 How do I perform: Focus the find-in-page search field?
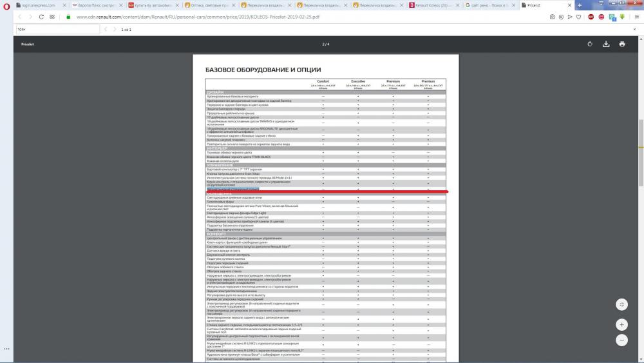coord(57,29)
